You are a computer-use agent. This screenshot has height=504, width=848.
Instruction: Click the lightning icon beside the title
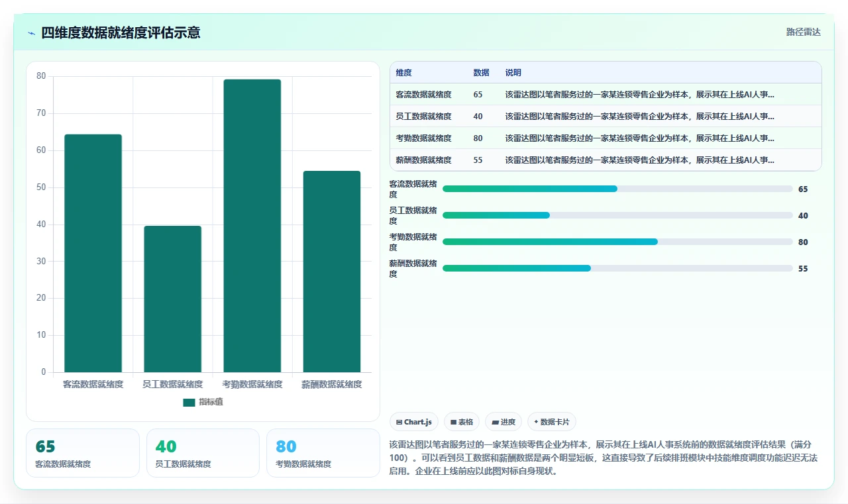pyautogui.click(x=31, y=32)
